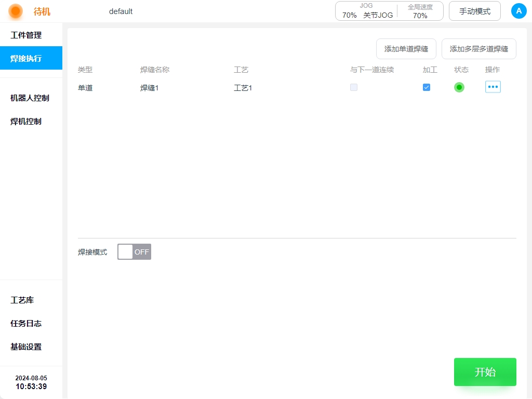
Task: Click the green status indicator for 焊缝1
Action: click(459, 87)
